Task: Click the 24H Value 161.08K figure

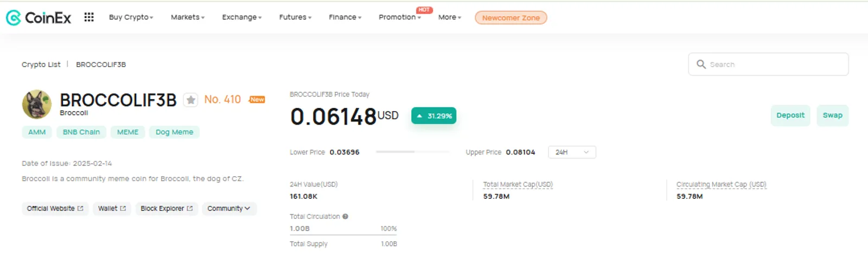Action: click(304, 197)
